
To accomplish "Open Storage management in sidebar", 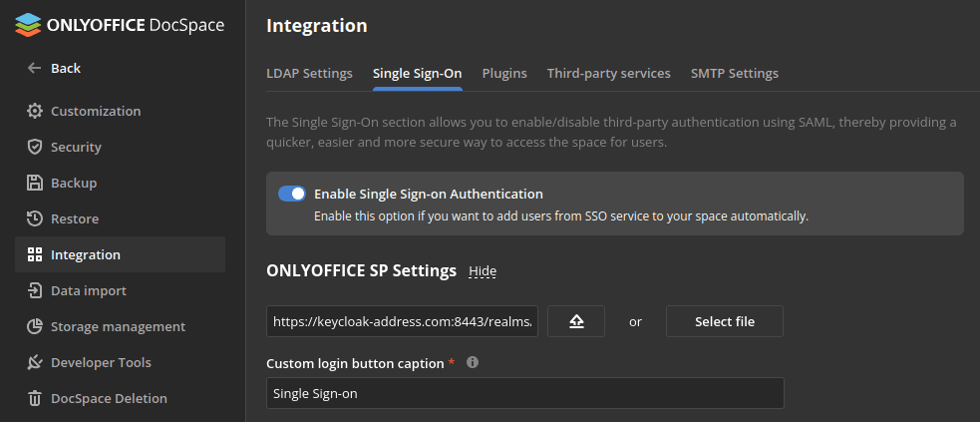I will click(120, 326).
